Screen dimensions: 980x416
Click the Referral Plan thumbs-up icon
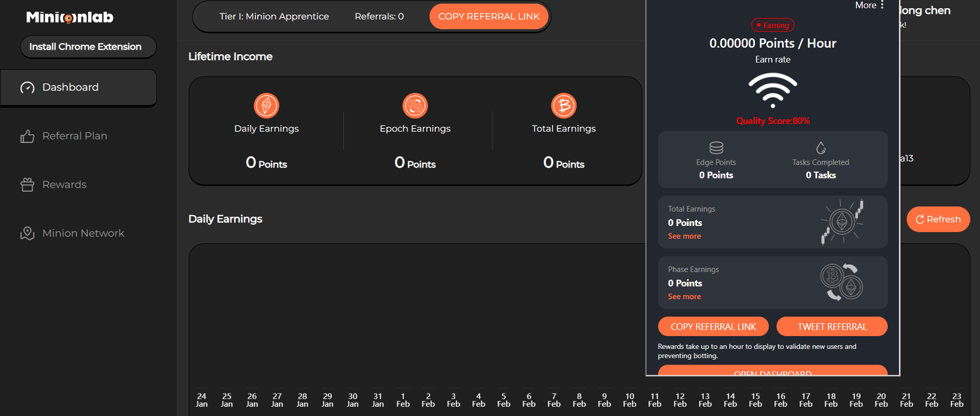pos(27,136)
